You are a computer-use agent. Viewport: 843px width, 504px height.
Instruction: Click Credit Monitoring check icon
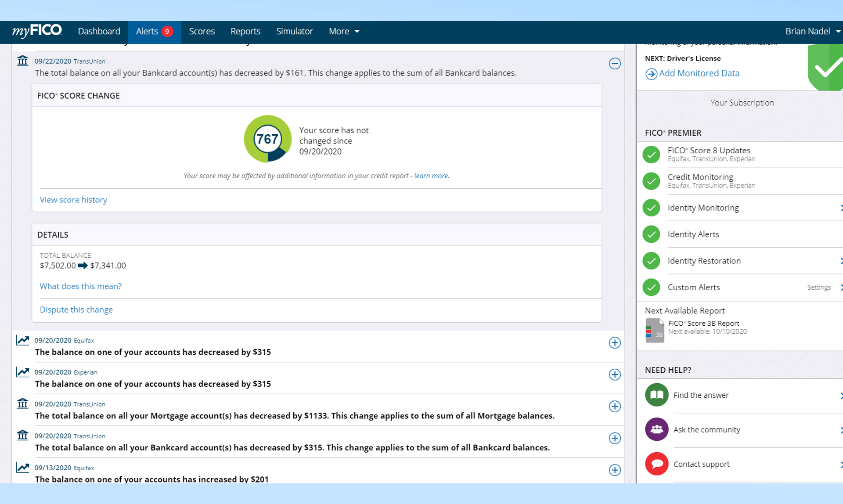(x=651, y=181)
